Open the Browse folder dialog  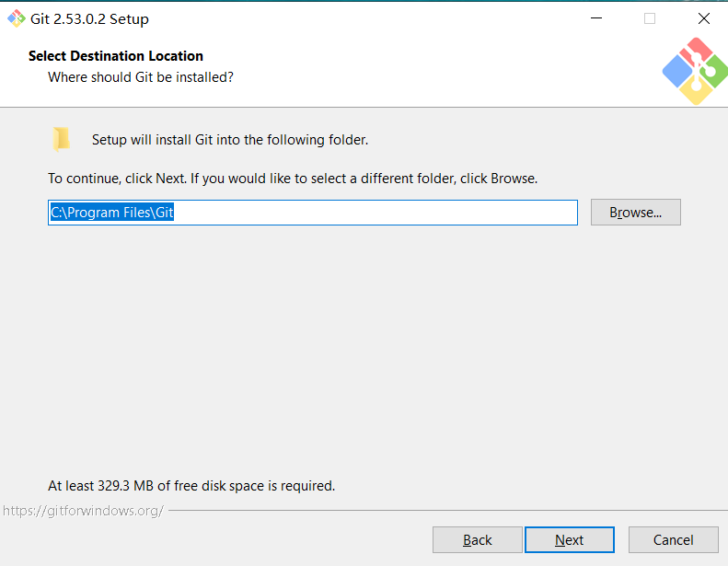click(x=635, y=213)
